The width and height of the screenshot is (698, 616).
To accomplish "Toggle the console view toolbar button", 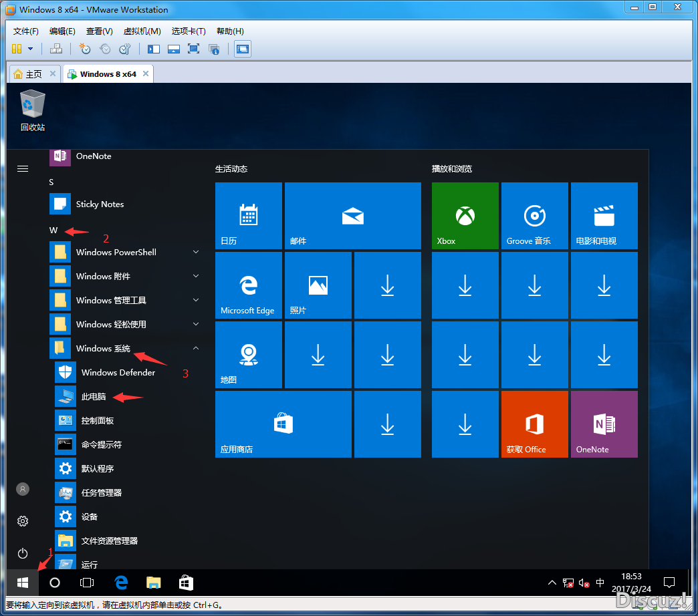I will pos(243,49).
